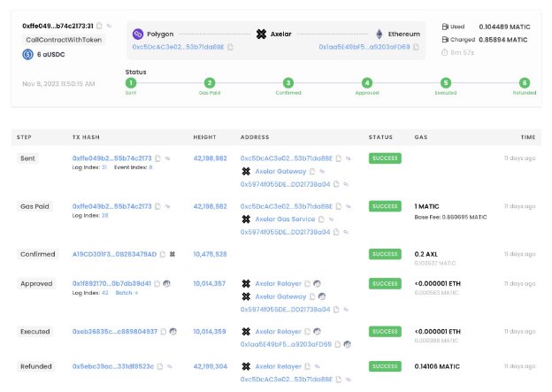Copy the Sent row transaction hash
The height and width of the screenshot is (392, 552).
(157, 158)
